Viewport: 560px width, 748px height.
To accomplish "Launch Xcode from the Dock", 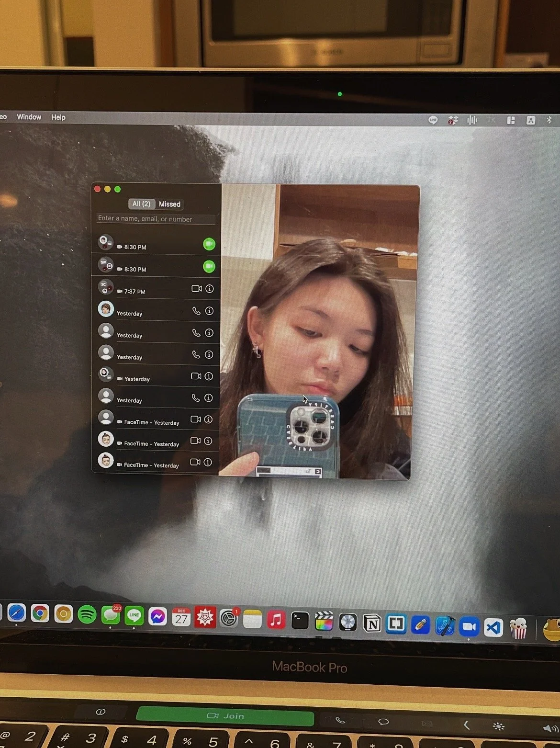I will coord(445,626).
